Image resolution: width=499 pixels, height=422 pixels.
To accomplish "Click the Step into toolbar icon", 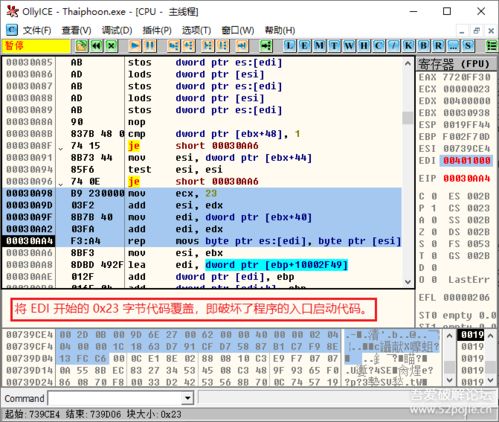I will point(174,46).
